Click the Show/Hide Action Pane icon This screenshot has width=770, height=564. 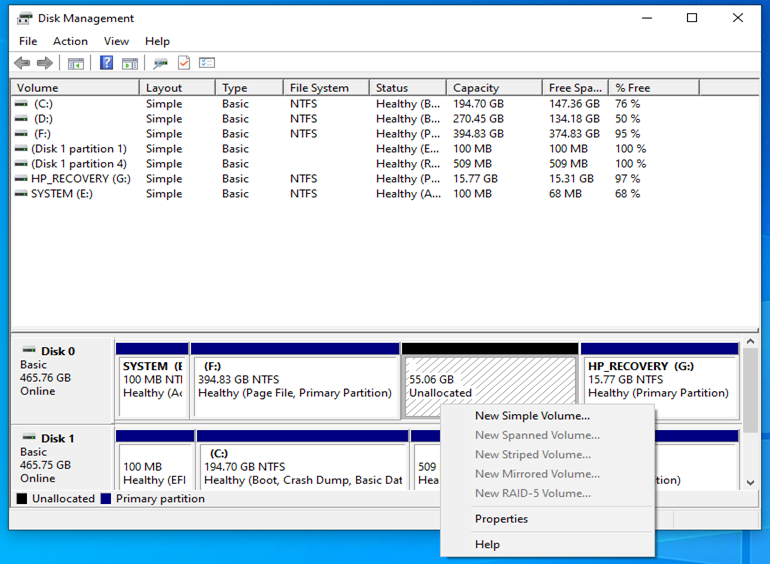point(129,63)
